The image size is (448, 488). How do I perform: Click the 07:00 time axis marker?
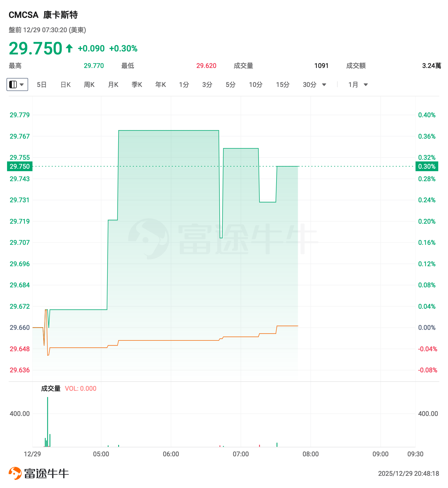(x=241, y=454)
